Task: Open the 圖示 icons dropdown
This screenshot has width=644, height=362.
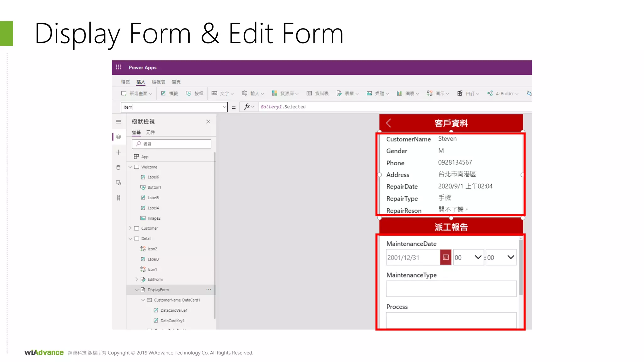Action: [438, 93]
